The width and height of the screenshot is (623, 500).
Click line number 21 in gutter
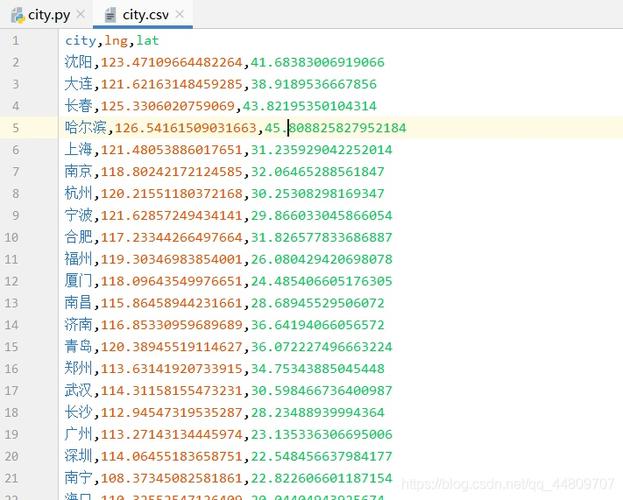[x=12, y=478]
